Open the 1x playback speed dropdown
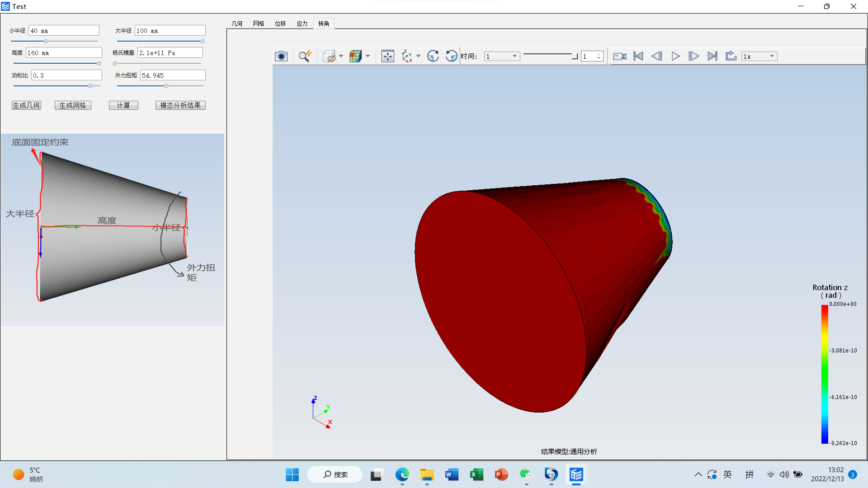 click(759, 56)
